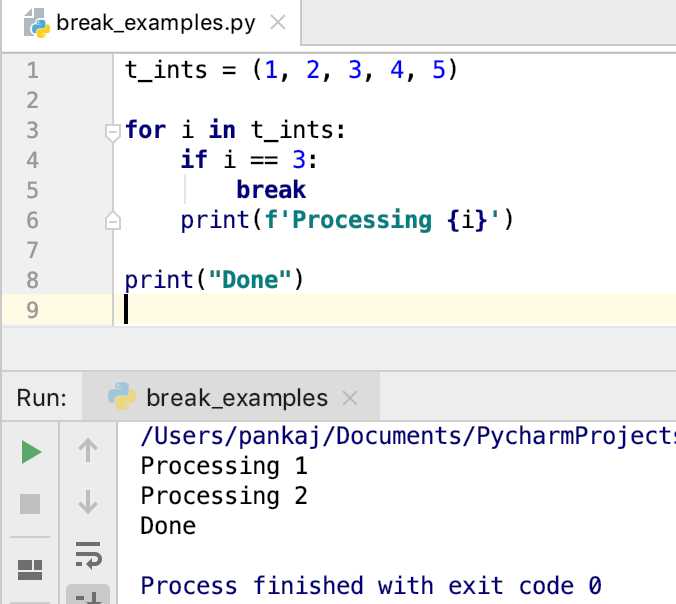Click the up arrow in the Run panel

tap(88, 451)
